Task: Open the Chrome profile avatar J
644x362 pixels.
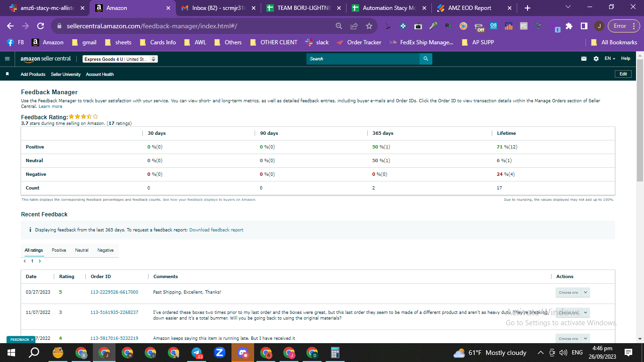Action: point(599,26)
